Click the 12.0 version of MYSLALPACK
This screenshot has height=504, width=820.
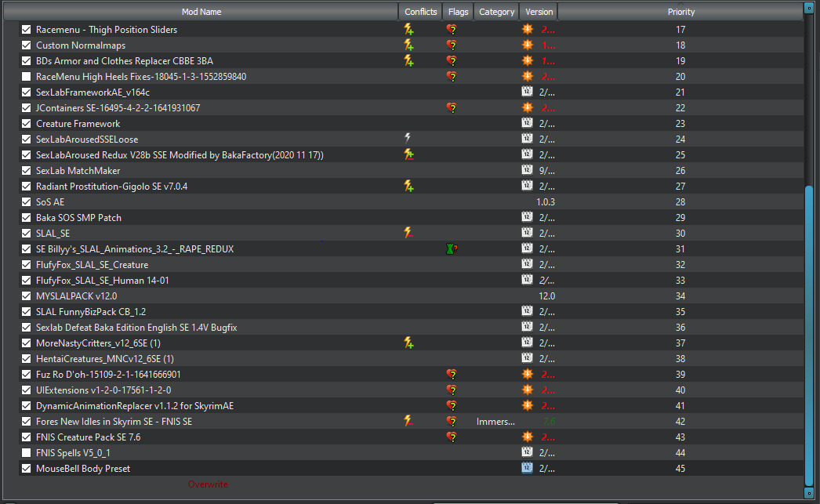[x=547, y=296]
